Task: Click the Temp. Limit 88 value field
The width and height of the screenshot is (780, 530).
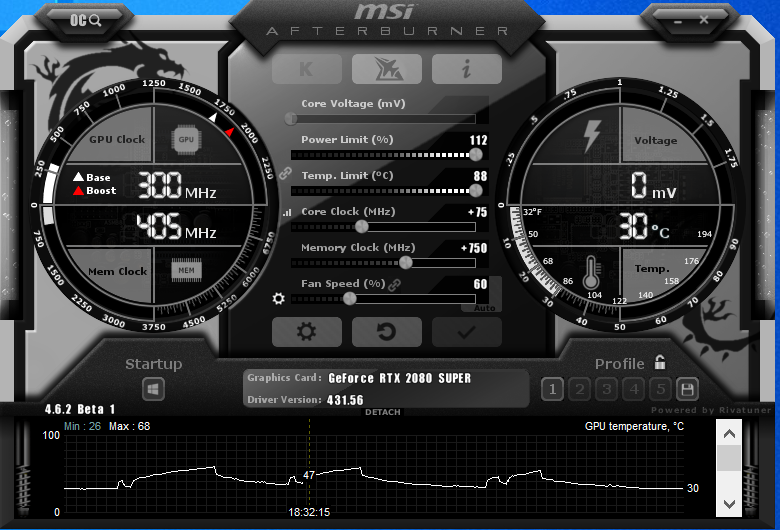Action: [480, 176]
